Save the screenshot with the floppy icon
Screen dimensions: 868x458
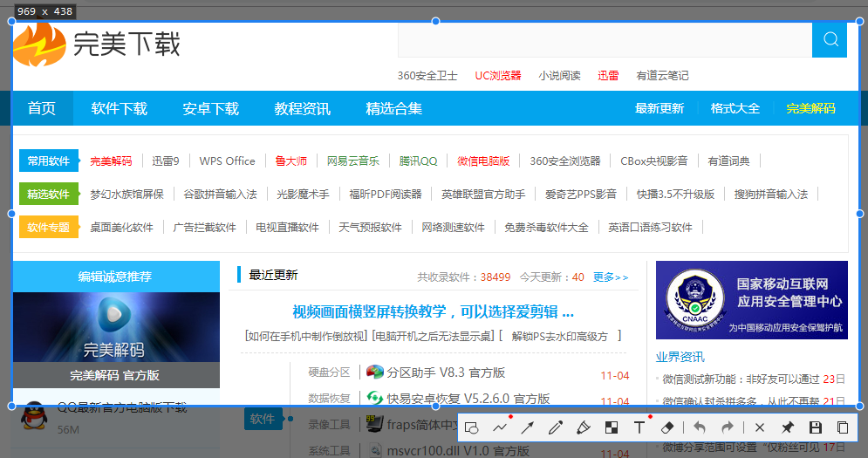[816, 427]
